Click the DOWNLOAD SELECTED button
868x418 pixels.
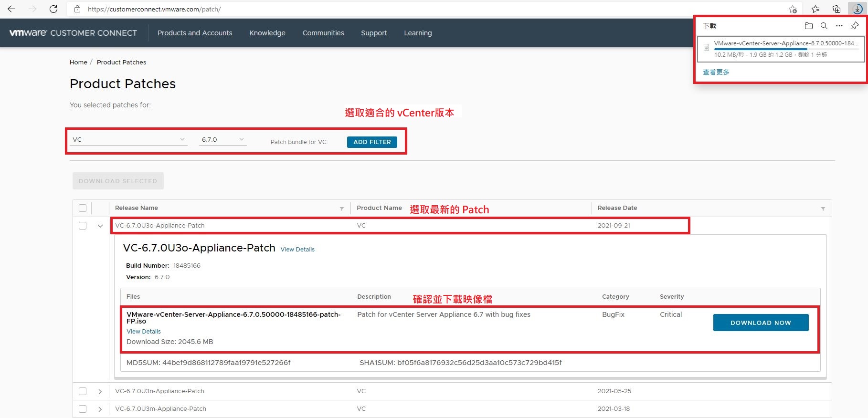(x=118, y=181)
